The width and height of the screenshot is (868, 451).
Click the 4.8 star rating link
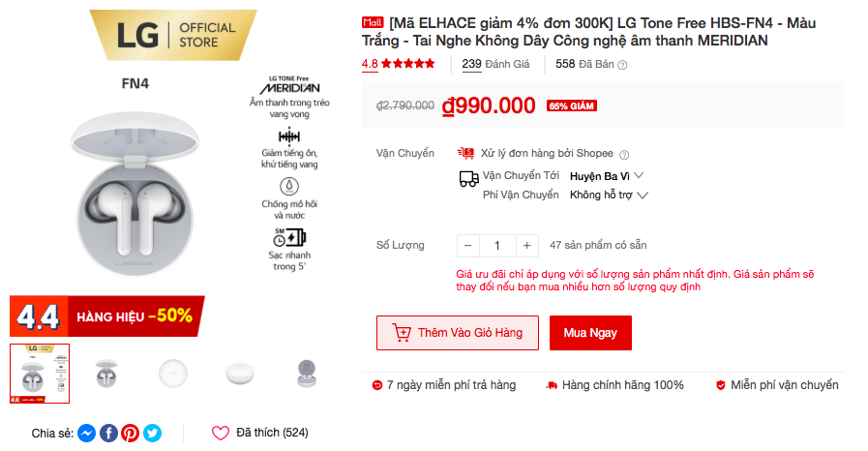click(x=398, y=64)
